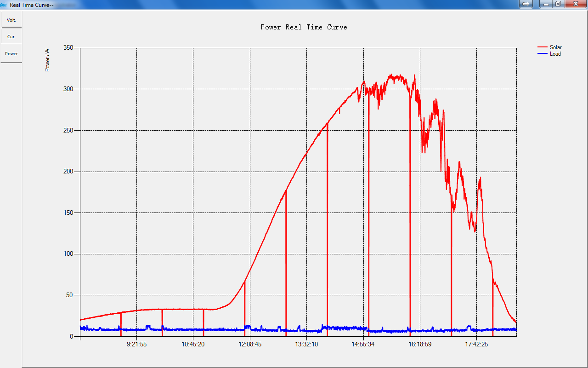
Task: Click the 16:18:59 time label
Action: [x=420, y=344]
